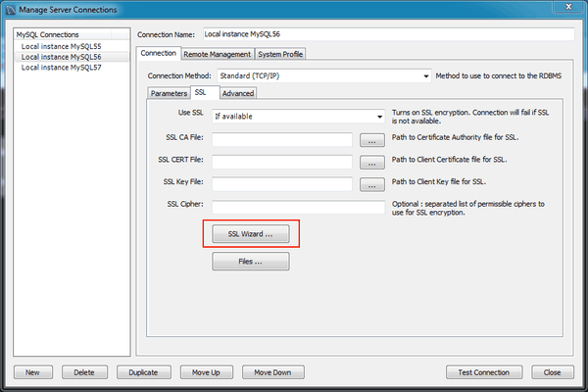Click the New connection button
Screen dimensions: 588x392
(x=32, y=372)
